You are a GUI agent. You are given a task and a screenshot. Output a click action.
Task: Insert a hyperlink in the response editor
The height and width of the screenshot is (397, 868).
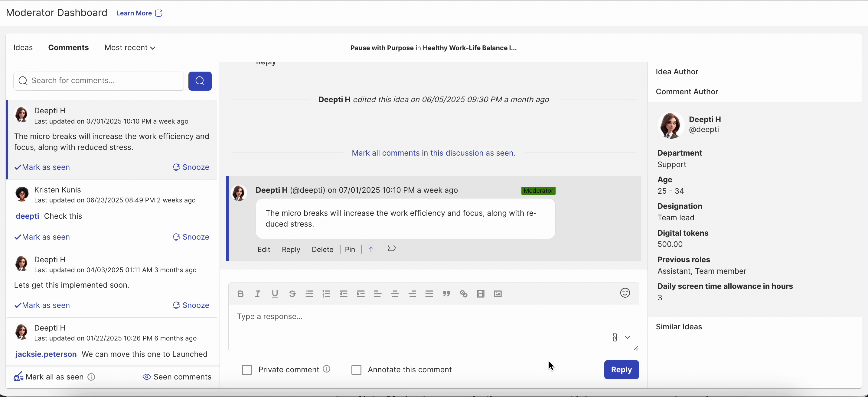pyautogui.click(x=464, y=294)
